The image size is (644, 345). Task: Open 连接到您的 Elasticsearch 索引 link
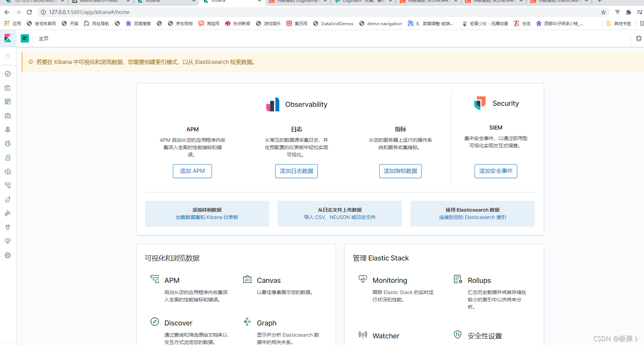point(473,217)
